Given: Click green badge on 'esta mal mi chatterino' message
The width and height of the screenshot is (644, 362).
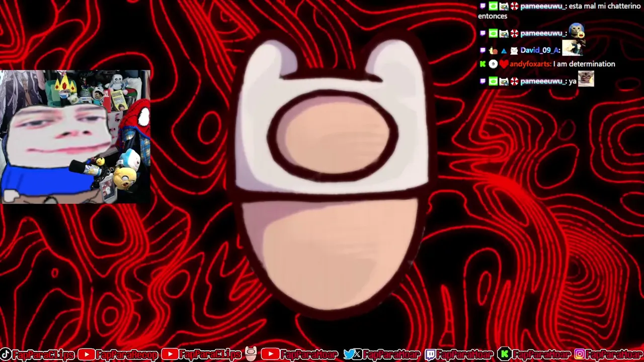Looking at the screenshot, I should 493,7.
